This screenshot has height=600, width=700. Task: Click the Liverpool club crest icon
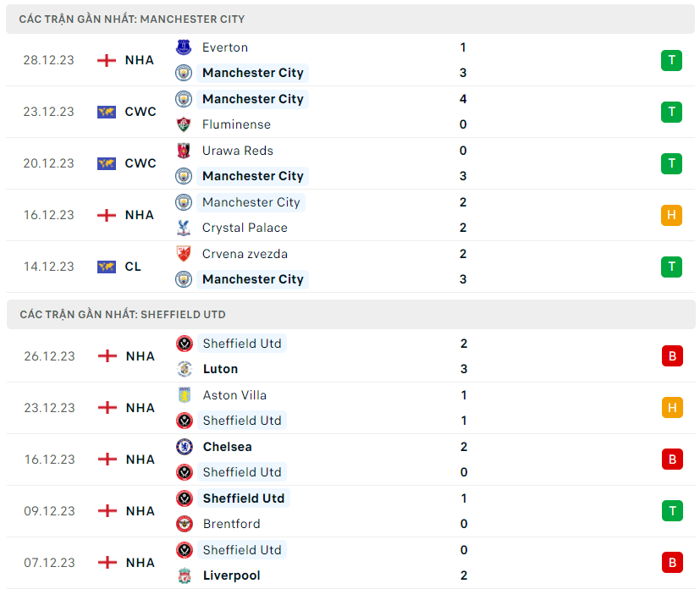pyautogui.click(x=185, y=575)
